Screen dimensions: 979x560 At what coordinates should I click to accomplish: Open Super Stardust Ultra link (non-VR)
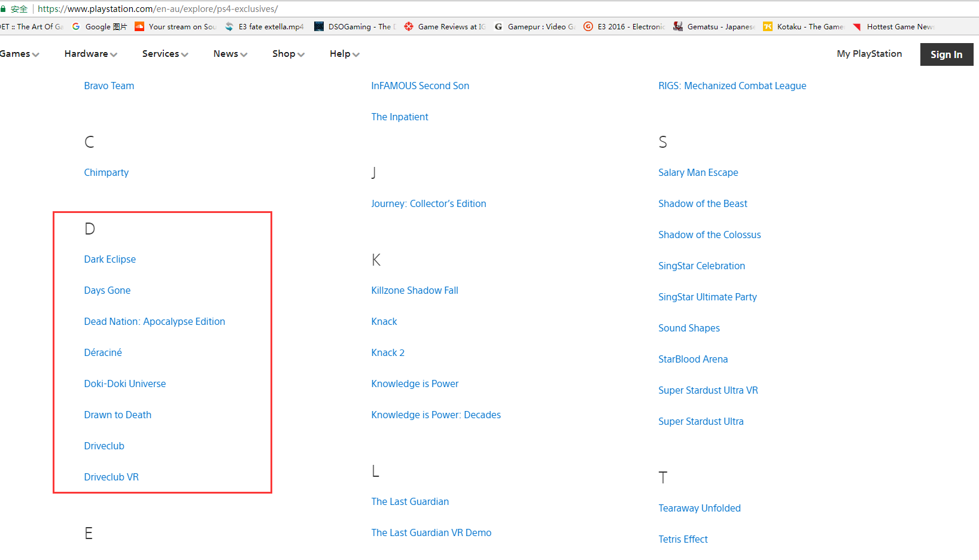click(701, 421)
